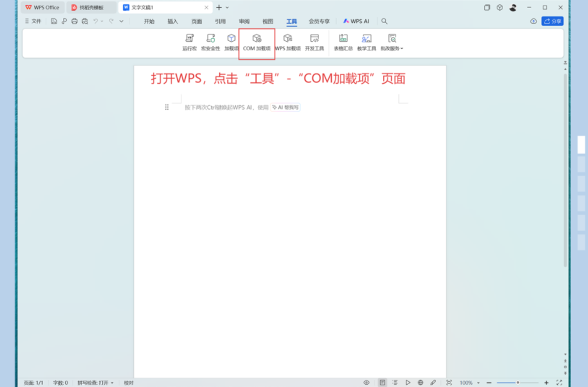Click the focus/fit-page icon near zoom percentage

click(x=449, y=382)
